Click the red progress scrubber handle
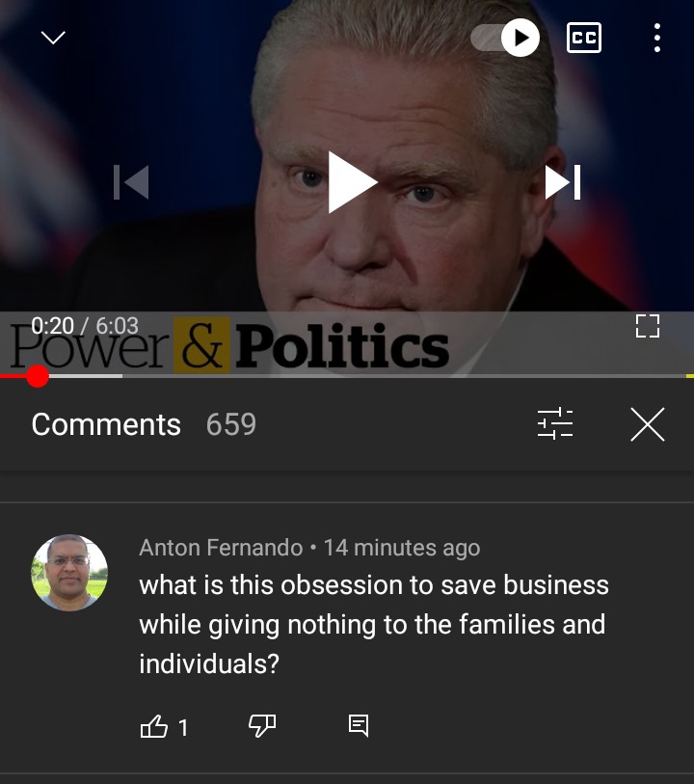 tap(38, 376)
